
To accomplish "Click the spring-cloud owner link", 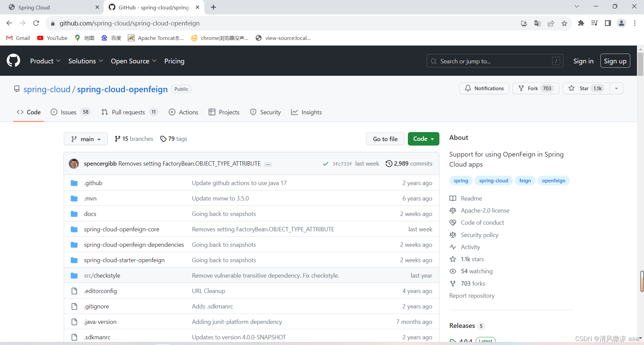I will (47, 89).
